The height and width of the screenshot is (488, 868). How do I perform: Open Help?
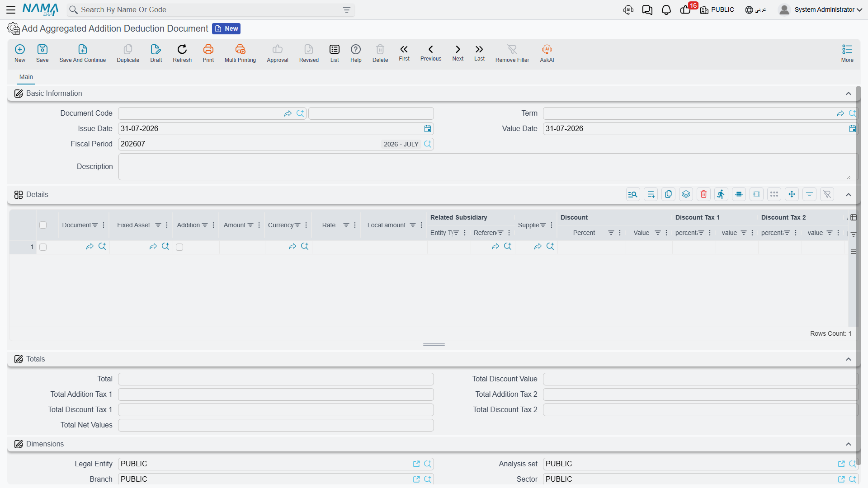356,53
